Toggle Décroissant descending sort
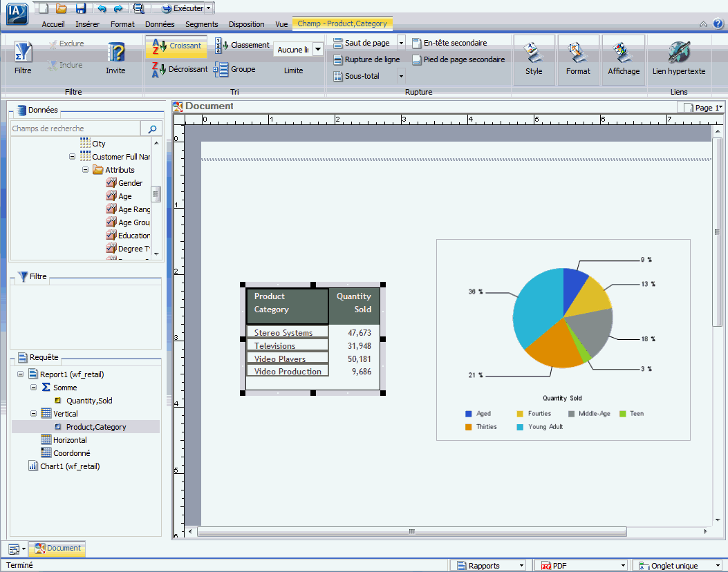The height and width of the screenshot is (572, 728). [x=180, y=69]
